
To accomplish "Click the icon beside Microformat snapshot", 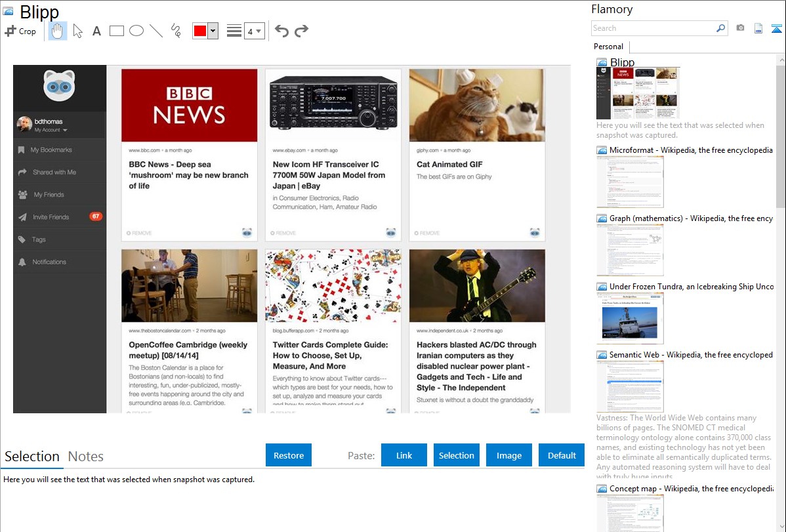I will click(x=602, y=150).
